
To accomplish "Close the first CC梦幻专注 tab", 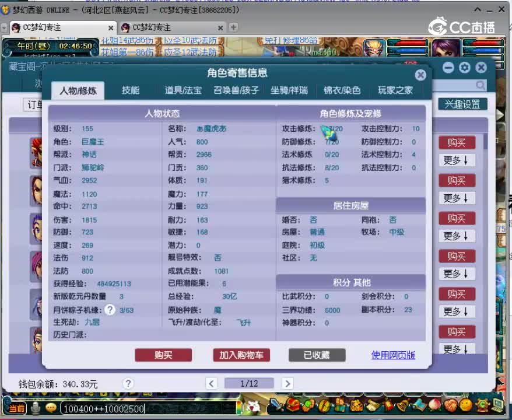I will coord(111,28).
